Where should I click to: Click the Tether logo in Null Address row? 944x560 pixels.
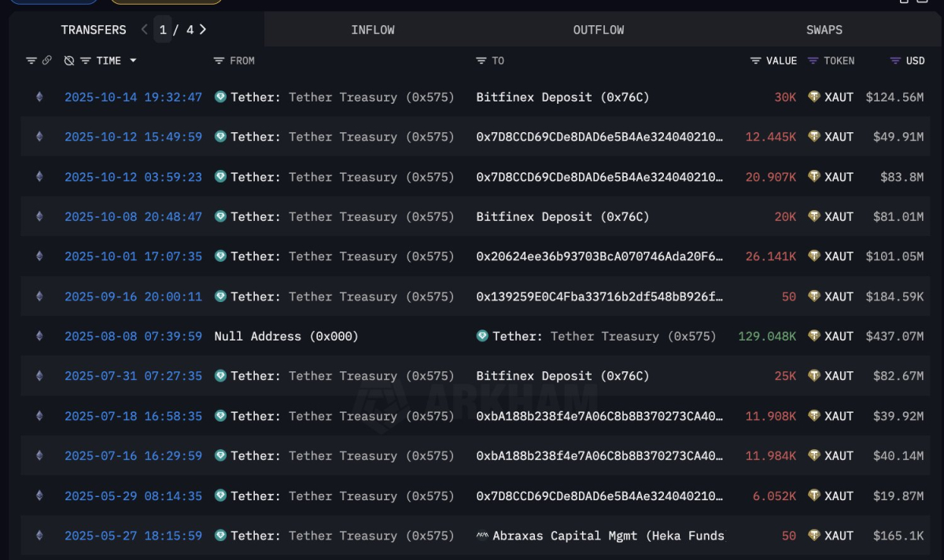pos(482,337)
